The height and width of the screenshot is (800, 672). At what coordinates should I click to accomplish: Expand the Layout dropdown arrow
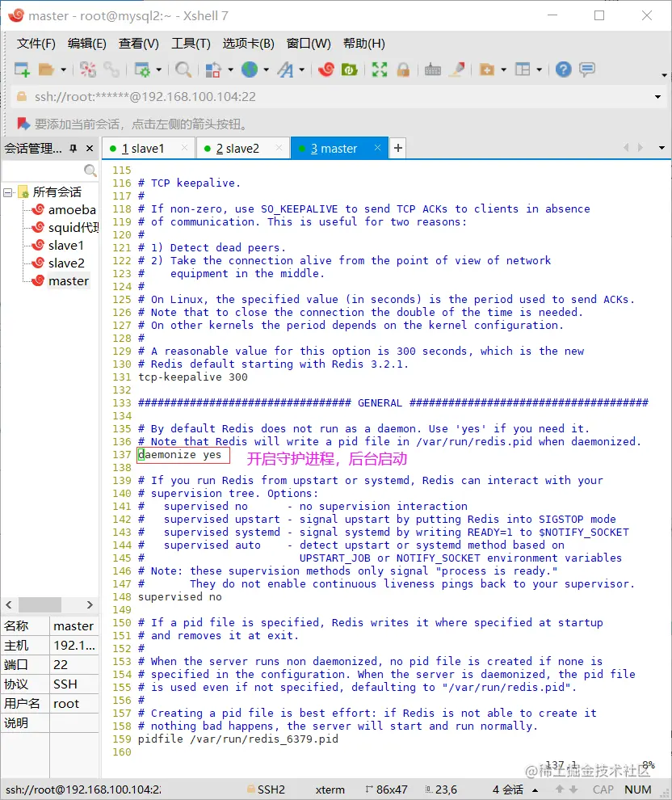click(x=539, y=69)
